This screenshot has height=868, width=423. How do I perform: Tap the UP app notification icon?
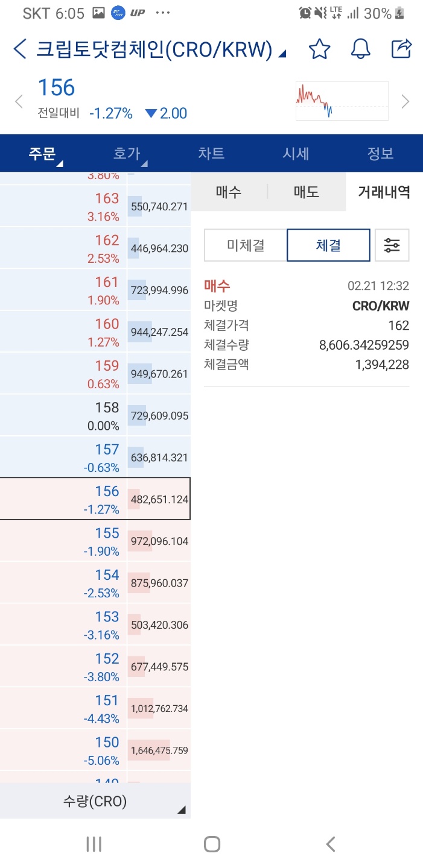point(138,13)
